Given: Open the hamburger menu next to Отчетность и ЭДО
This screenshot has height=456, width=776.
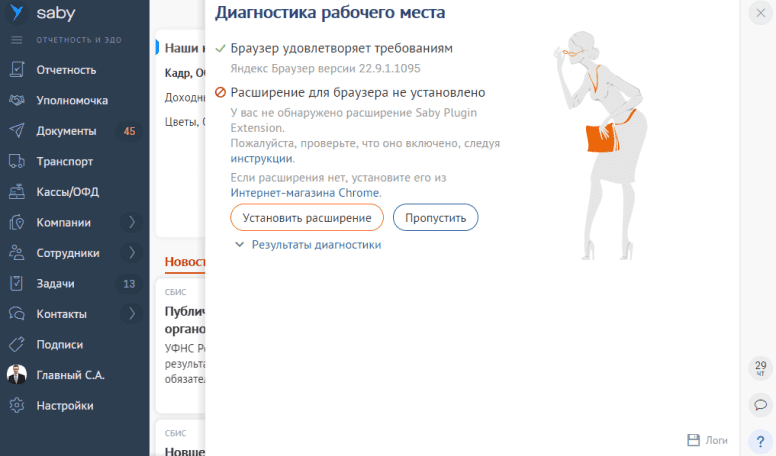Looking at the screenshot, I should (17, 40).
